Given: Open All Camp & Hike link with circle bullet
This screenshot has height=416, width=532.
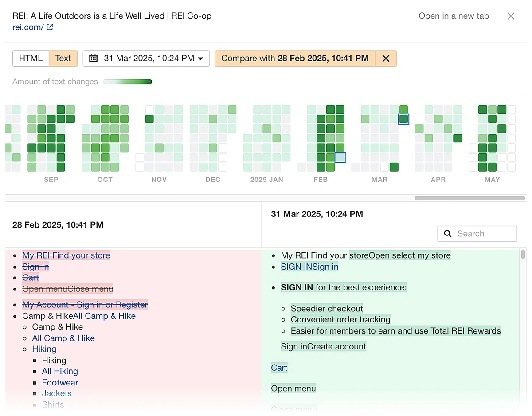Looking at the screenshot, I should 63,338.
